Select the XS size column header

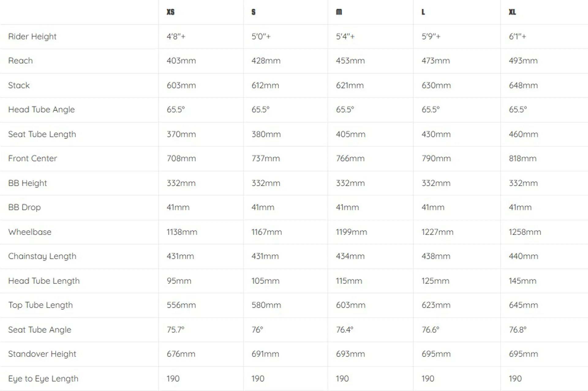pyautogui.click(x=171, y=12)
